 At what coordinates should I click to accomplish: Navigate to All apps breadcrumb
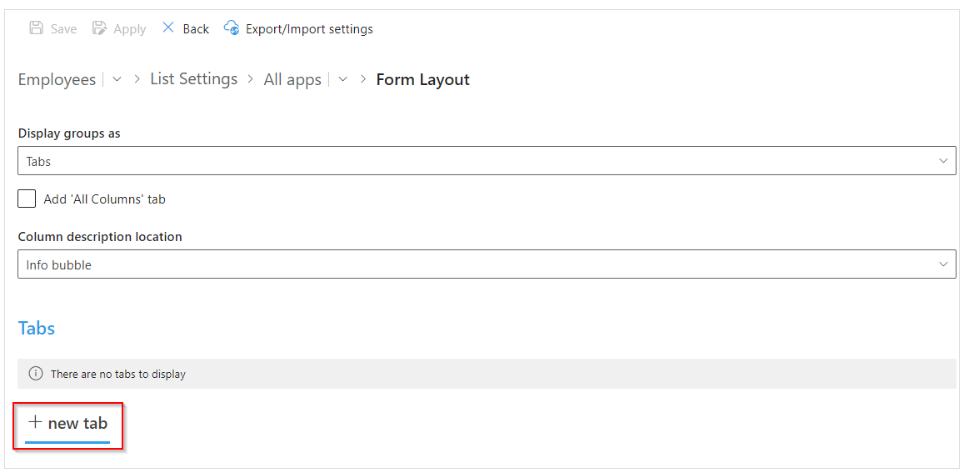click(x=293, y=79)
